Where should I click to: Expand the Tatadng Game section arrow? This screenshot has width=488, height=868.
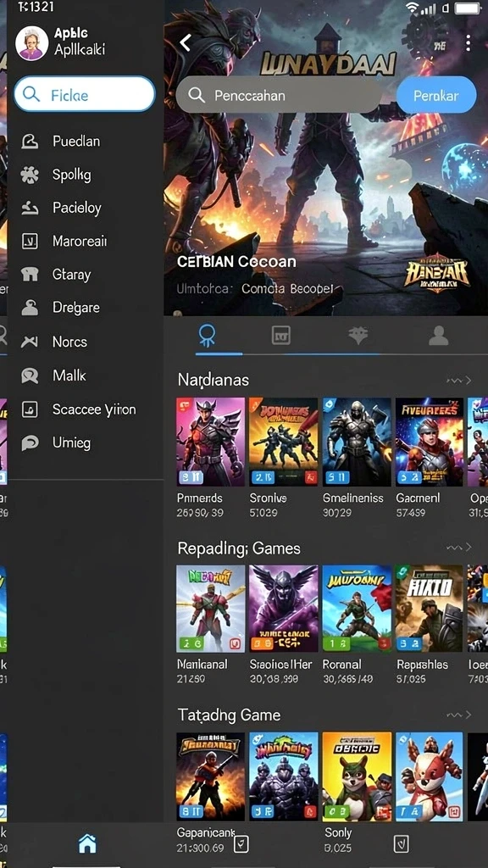click(x=458, y=715)
